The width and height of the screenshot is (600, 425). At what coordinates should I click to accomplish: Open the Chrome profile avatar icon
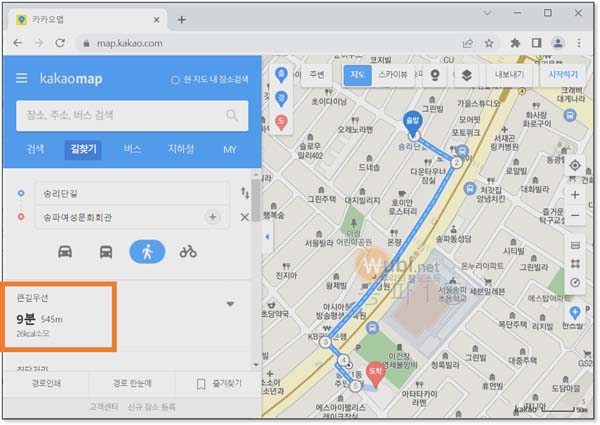pyautogui.click(x=558, y=43)
